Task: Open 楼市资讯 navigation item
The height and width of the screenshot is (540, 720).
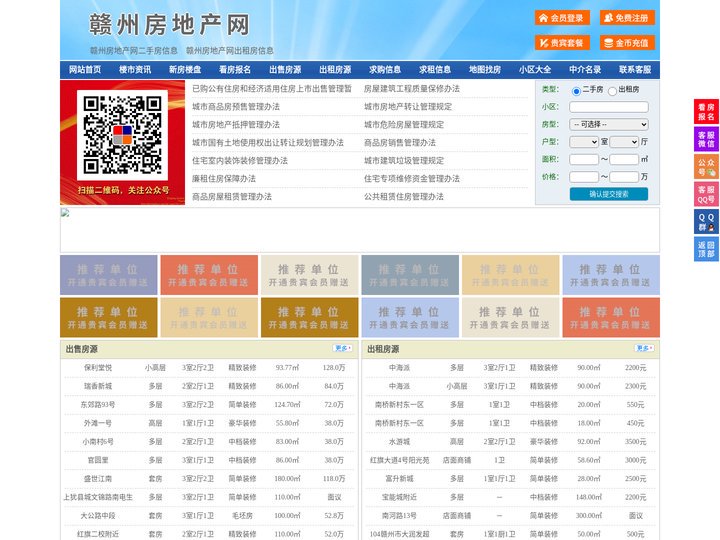Action: pyautogui.click(x=135, y=70)
